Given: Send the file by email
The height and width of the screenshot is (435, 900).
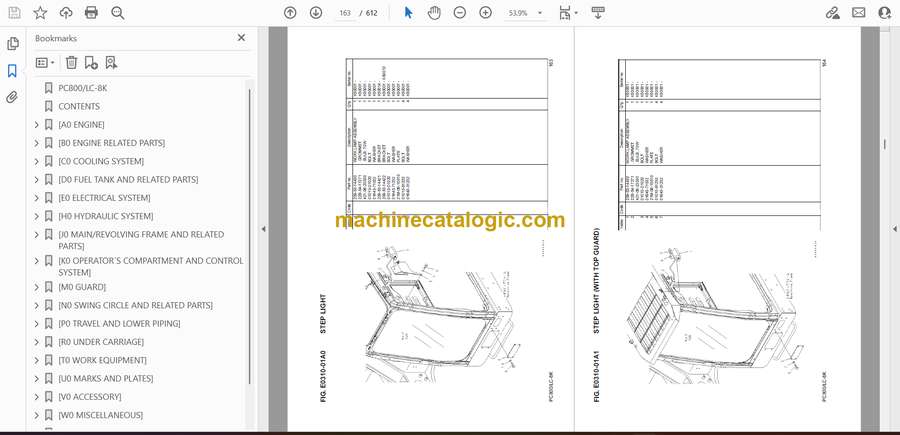Looking at the screenshot, I should 859,13.
